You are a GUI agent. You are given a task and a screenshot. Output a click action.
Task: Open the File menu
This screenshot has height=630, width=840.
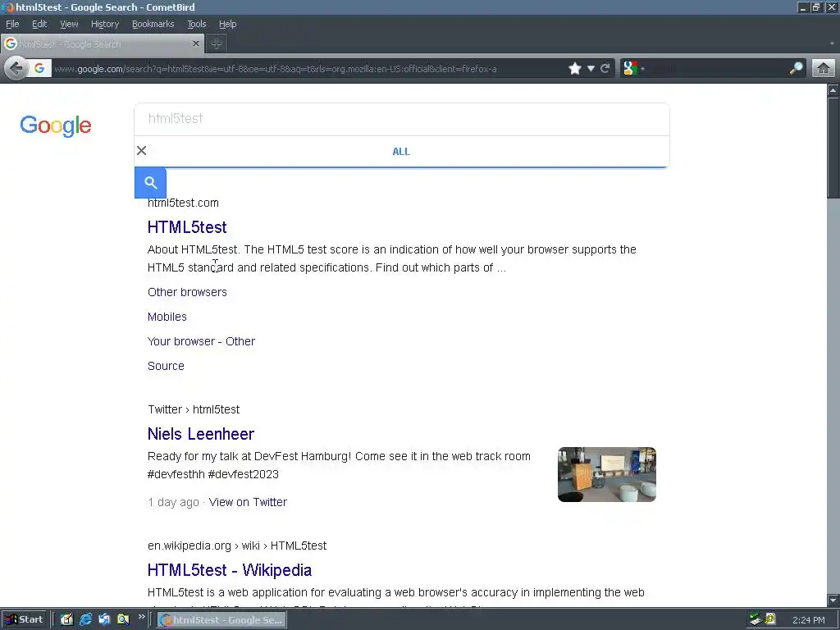12,24
